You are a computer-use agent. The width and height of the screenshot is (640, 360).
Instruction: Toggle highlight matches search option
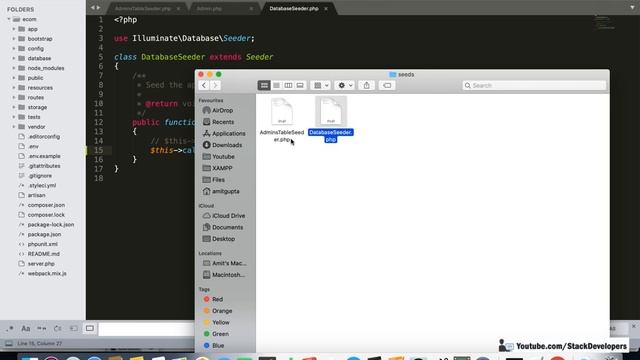pos(90,329)
